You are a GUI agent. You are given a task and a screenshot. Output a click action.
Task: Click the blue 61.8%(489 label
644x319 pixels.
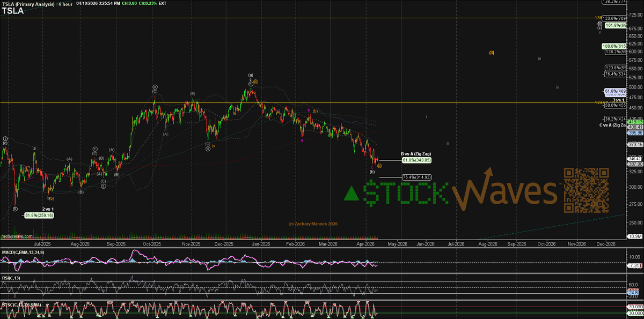pos(615,91)
